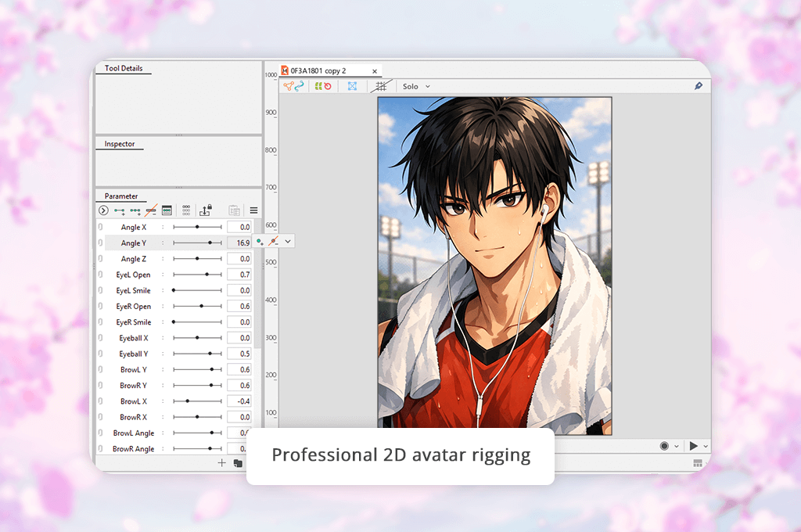Click the colon handle beside Eyeball X
The image size is (801, 532).
pyautogui.click(x=163, y=338)
